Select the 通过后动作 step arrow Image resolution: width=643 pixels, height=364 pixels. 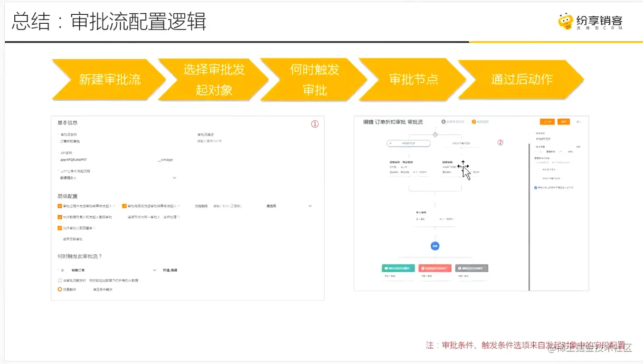[x=521, y=80]
